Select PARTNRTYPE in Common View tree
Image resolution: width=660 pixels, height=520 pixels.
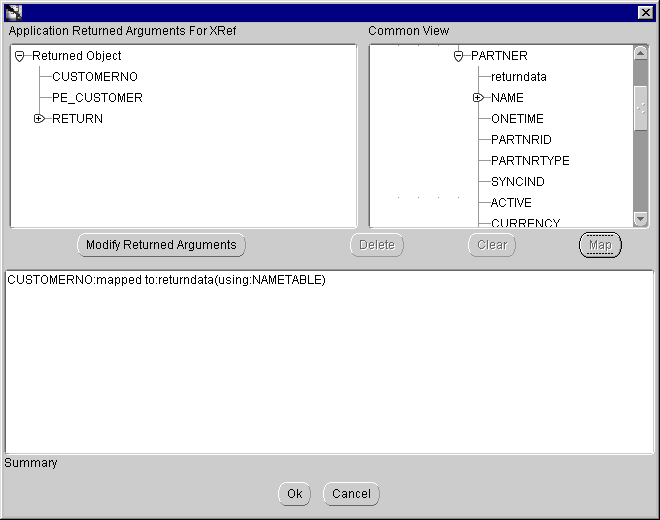click(x=530, y=161)
